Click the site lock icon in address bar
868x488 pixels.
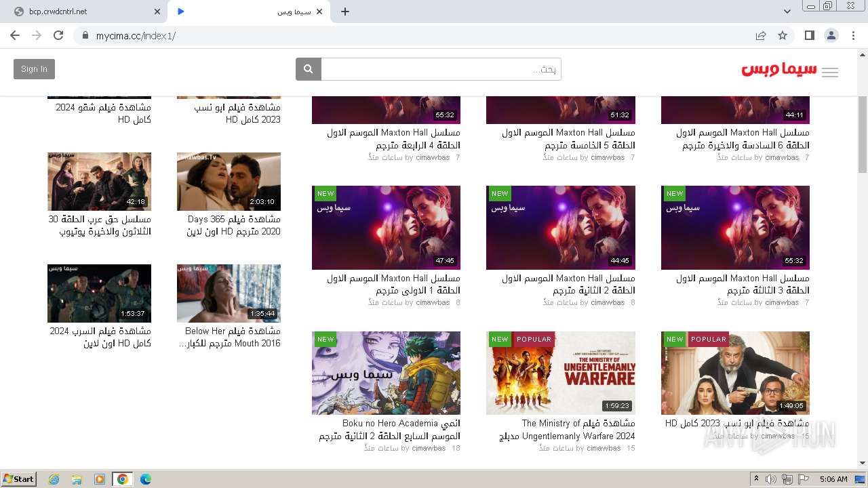pos(85,35)
